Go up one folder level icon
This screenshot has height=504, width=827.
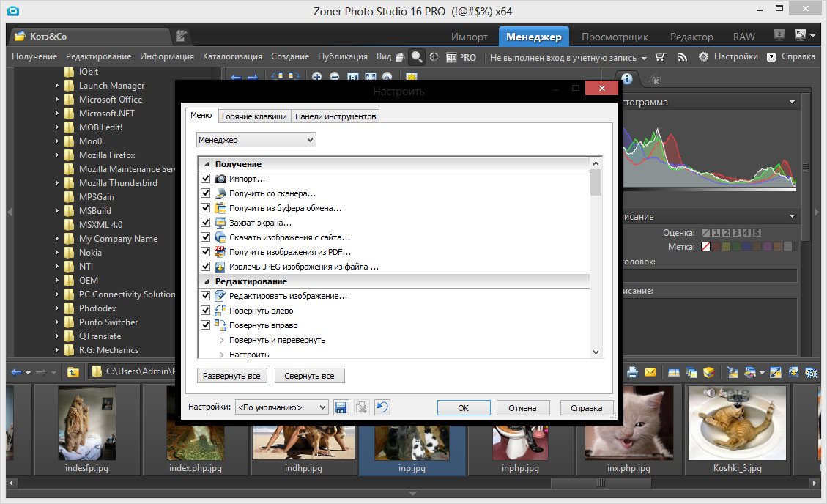coord(73,372)
